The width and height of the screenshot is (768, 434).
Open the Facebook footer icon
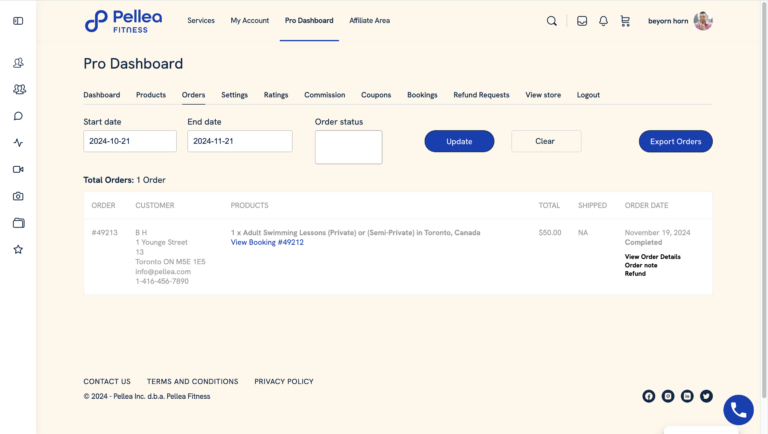point(648,396)
